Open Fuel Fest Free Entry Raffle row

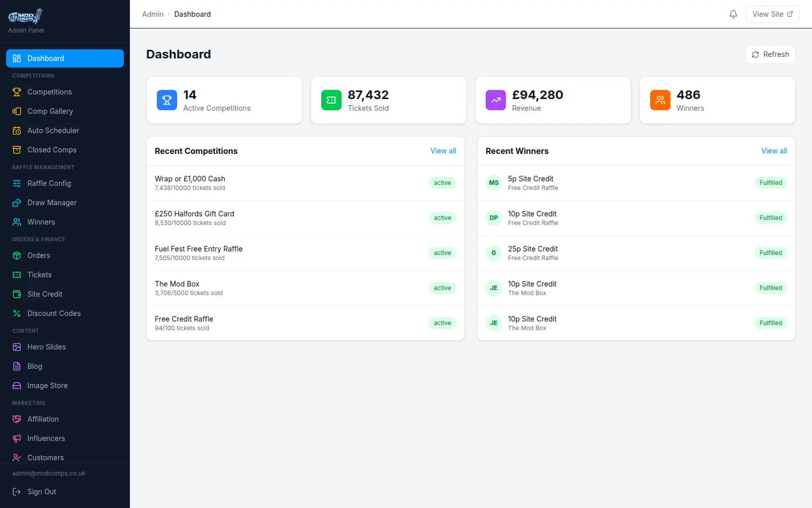coord(306,253)
